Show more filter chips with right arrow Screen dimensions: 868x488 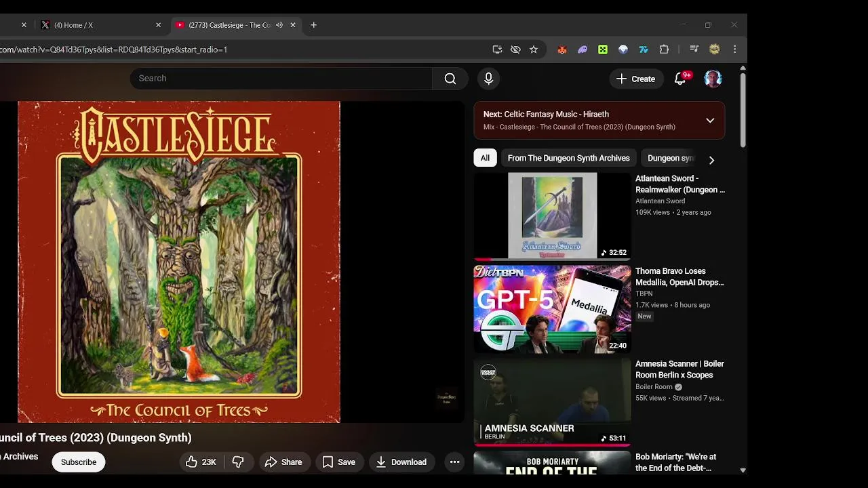pyautogui.click(x=711, y=160)
